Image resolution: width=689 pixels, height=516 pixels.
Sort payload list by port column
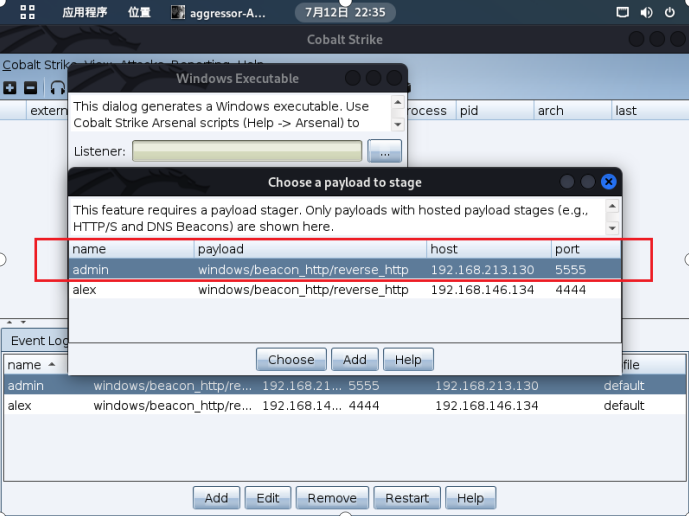(x=586, y=249)
